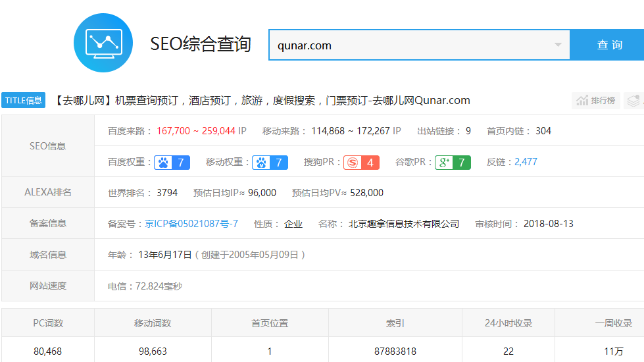
Task: Click the 排行榜 bar chart icon
Action: click(582, 101)
